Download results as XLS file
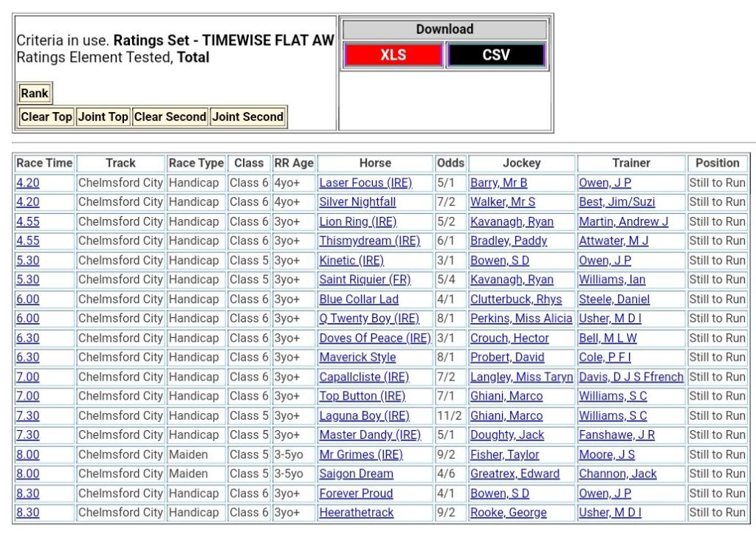Image resolution: width=756 pixels, height=537 pixels. 393,55
